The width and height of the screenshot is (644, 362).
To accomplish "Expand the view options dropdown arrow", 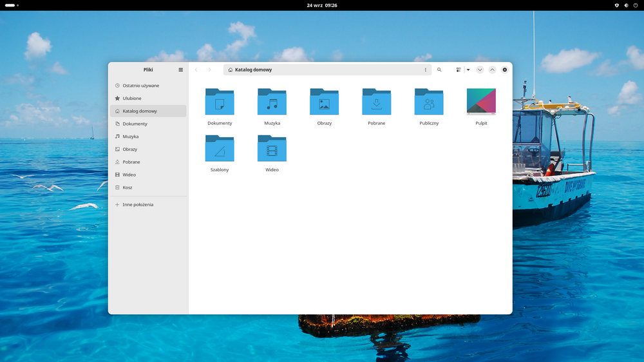I will [468, 70].
